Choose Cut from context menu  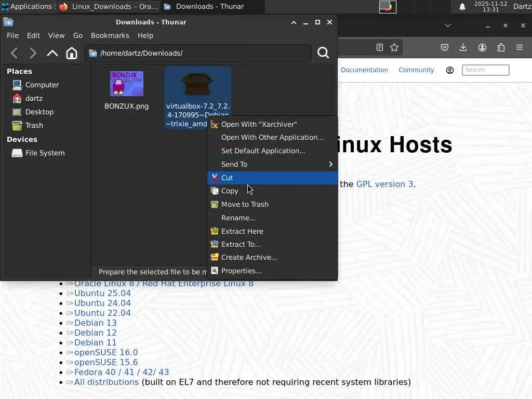tap(272, 178)
